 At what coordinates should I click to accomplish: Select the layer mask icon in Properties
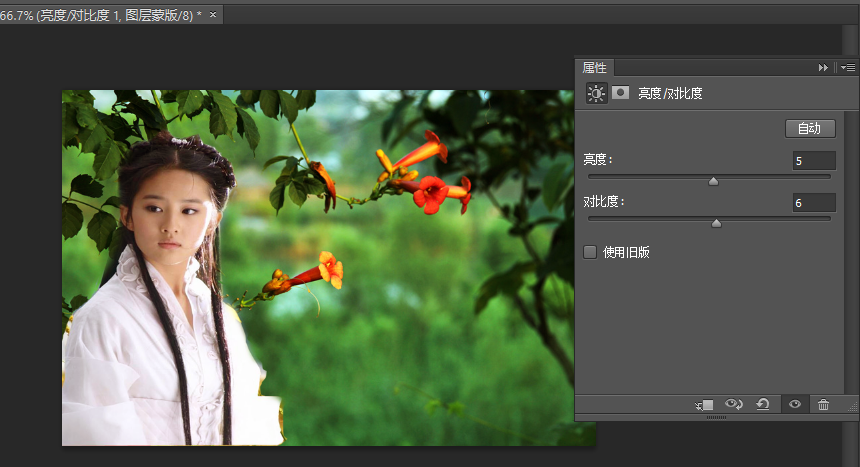(x=620, y=92)
